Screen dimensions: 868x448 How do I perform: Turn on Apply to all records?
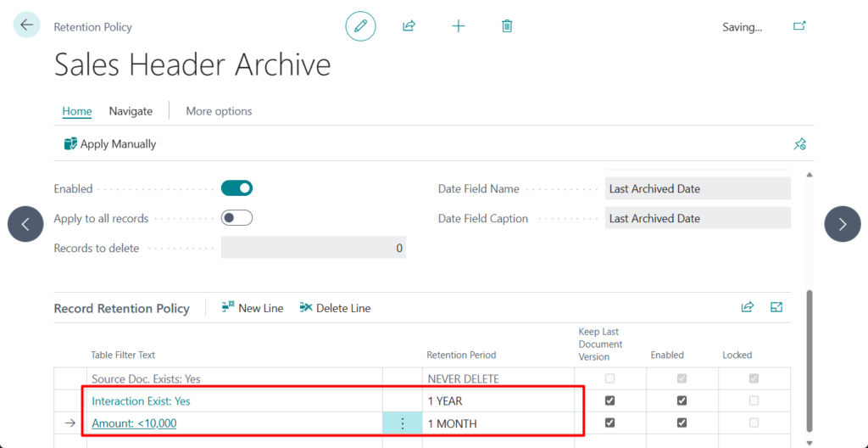point(236,218)
